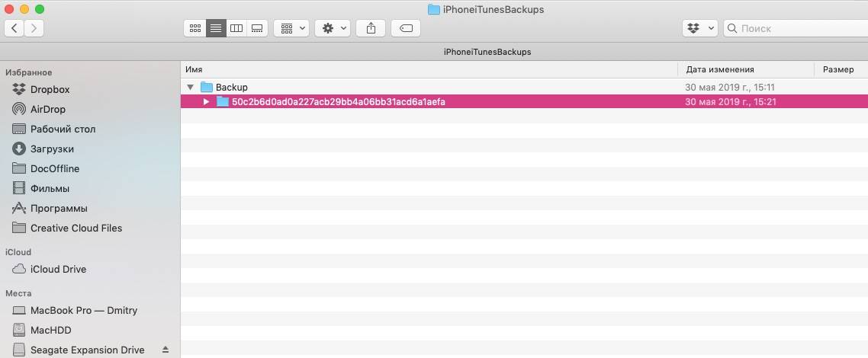This screenshot has height=358, width=868.
Task: Open the Dropbox toolbar dropdown
Action: [x=699, y=28]
